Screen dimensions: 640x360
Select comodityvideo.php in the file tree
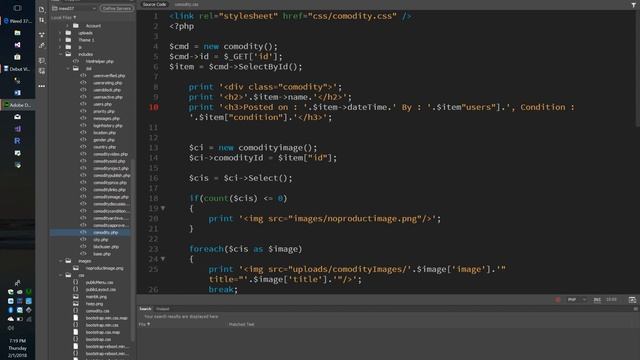(110, 154)
